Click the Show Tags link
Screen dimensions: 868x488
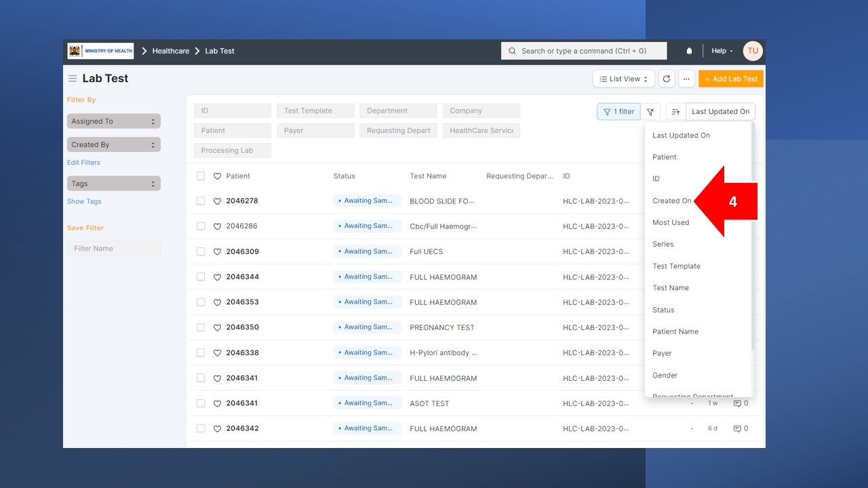click(84, 201)
